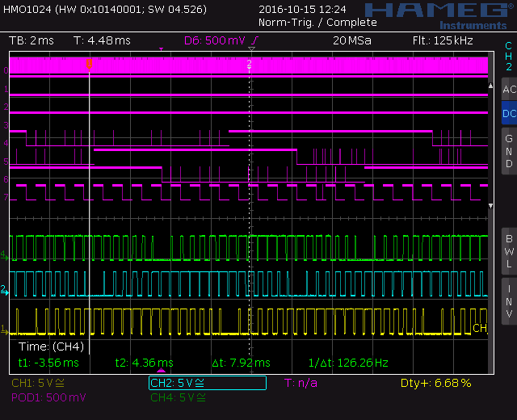Select DC coupling soft key
The image size is (517, 420).
[x=509, y=113]
